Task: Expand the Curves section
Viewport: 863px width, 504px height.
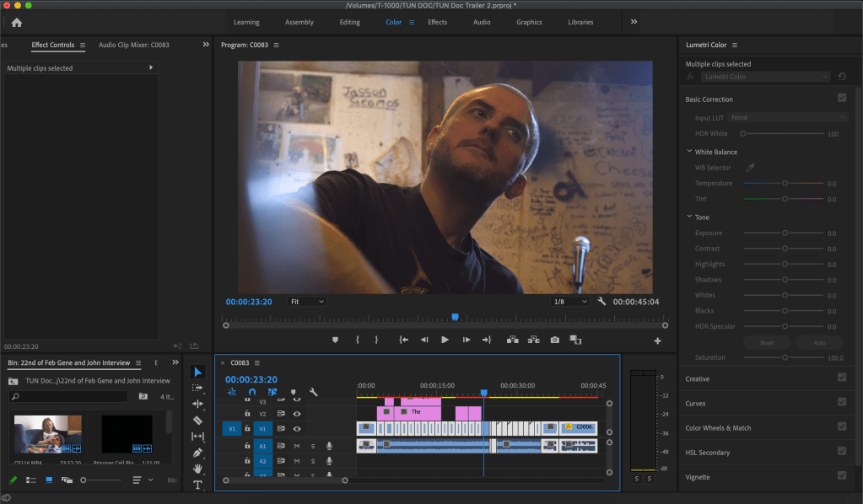Action: (696, 403)
